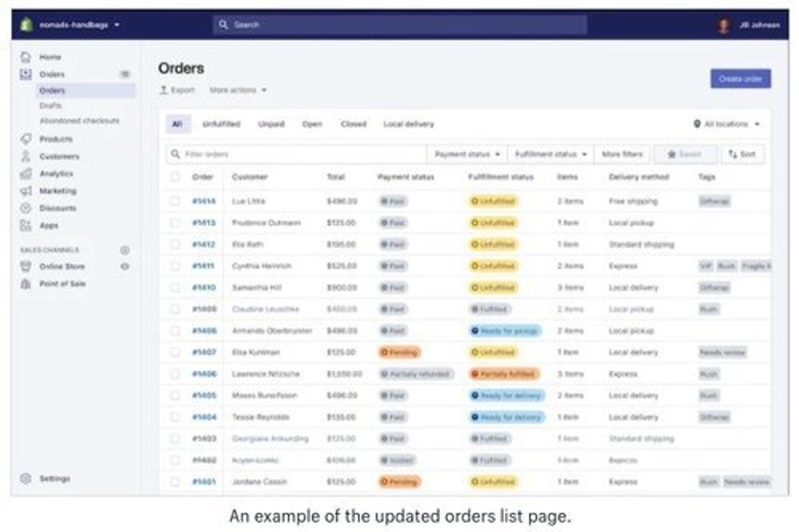Select the Local delivery tab
The image size is (799, 532).
click(x=408, y=124)
